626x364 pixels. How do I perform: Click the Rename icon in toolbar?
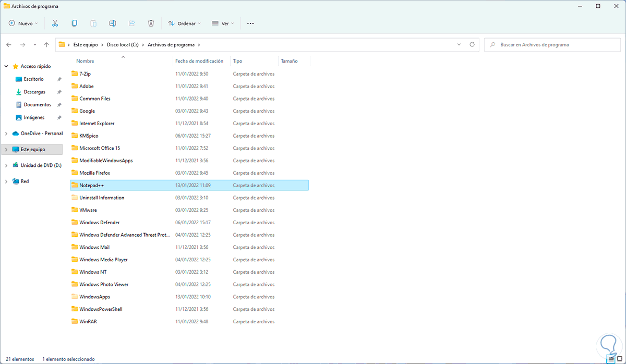pyautogui.click(x=112, y=23)
